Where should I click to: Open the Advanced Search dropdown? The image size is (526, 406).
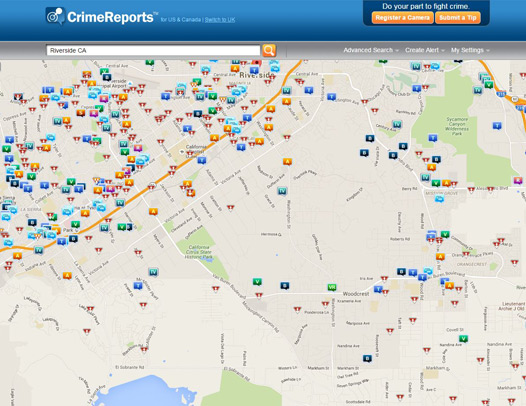click(x=371, y=50)
